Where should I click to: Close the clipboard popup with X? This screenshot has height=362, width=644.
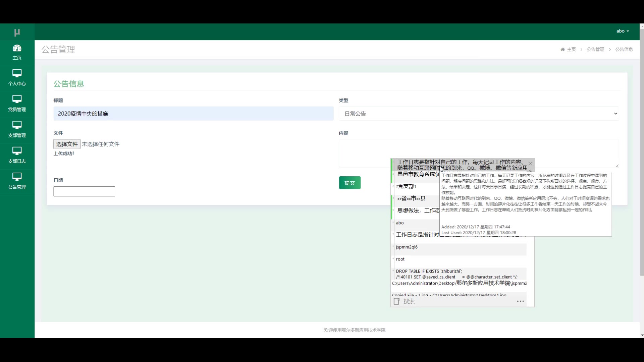pyautogui.click(x=530, y=164)
